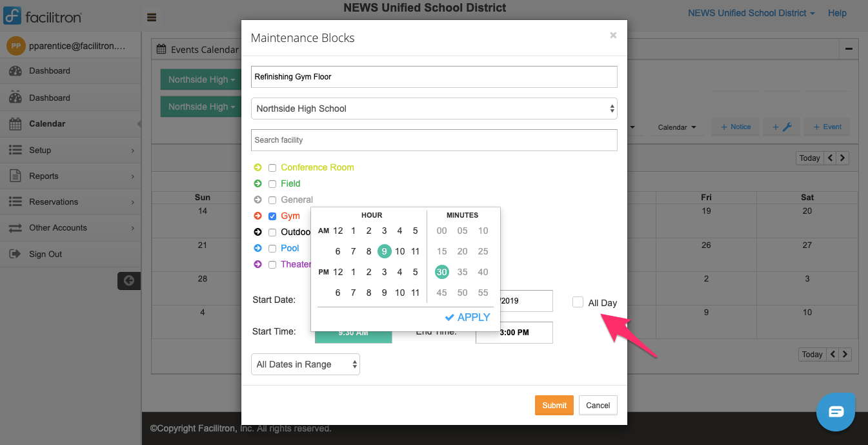Screen dimensions: 868x445
Task: Click APPLY in the time picker
Action: (467, 317)
